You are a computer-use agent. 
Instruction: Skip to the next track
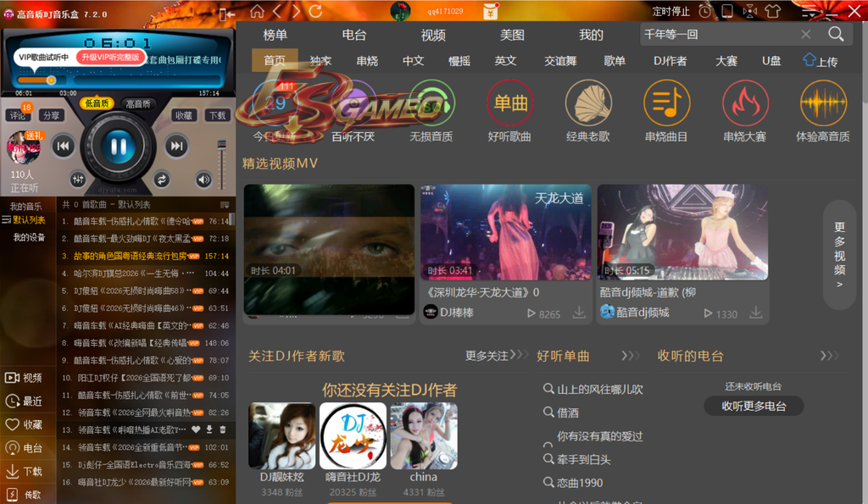click(176, 146)
